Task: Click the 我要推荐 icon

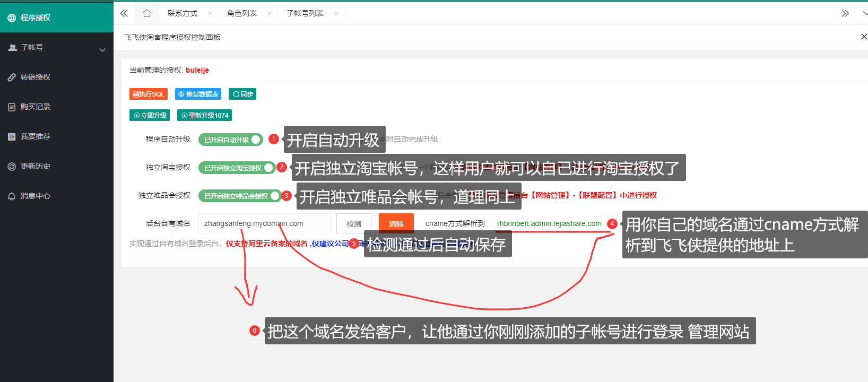Action: tap(12, 137)
